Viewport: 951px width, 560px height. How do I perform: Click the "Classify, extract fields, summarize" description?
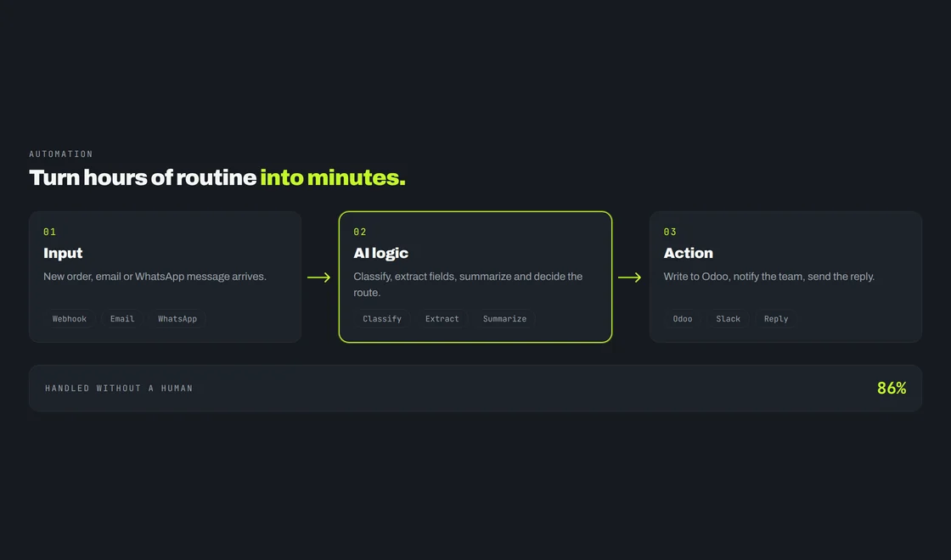(x=468, y=284)
